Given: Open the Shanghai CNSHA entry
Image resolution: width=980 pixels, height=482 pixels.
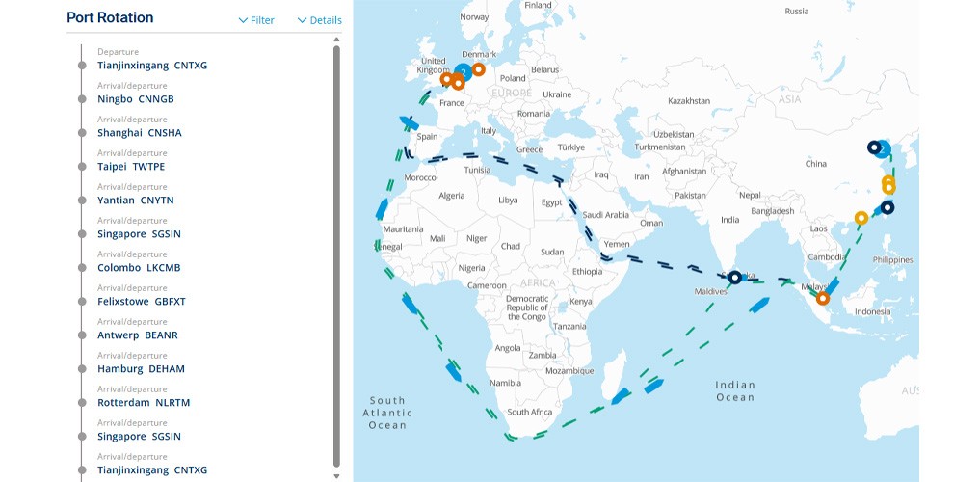Looking at the screenshot, I should coord(140,132).
